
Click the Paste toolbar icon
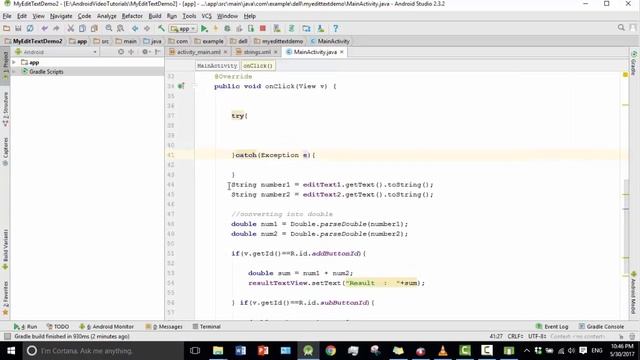[x=94, y=28]
